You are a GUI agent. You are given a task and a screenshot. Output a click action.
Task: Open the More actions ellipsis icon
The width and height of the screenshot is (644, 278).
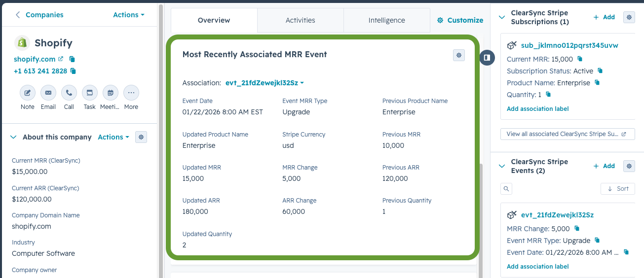(131, 93)
